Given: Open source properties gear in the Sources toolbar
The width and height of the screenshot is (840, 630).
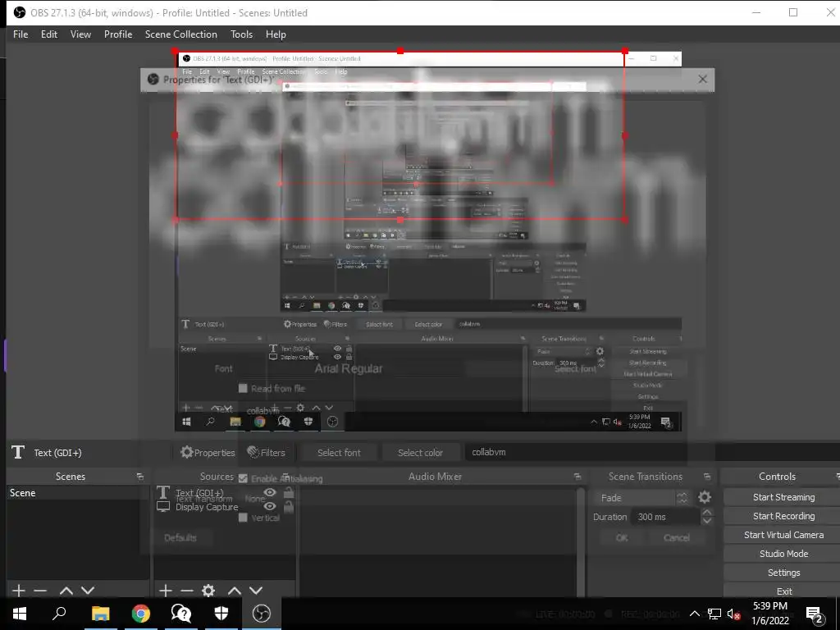Looking at the screenshot, I should [x=208, y=591].
